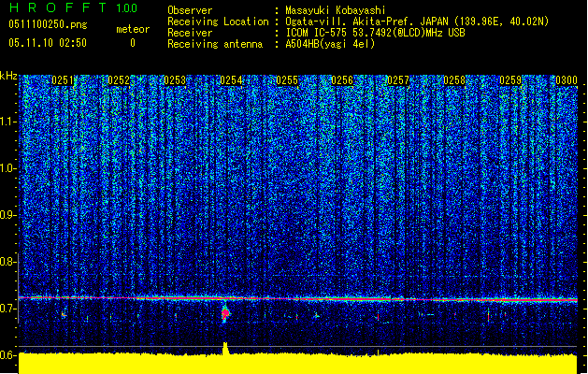The width and height of the screenshot is (588, 374).
Task: Click the meteor count label
Action: click(x=133, y=29)
